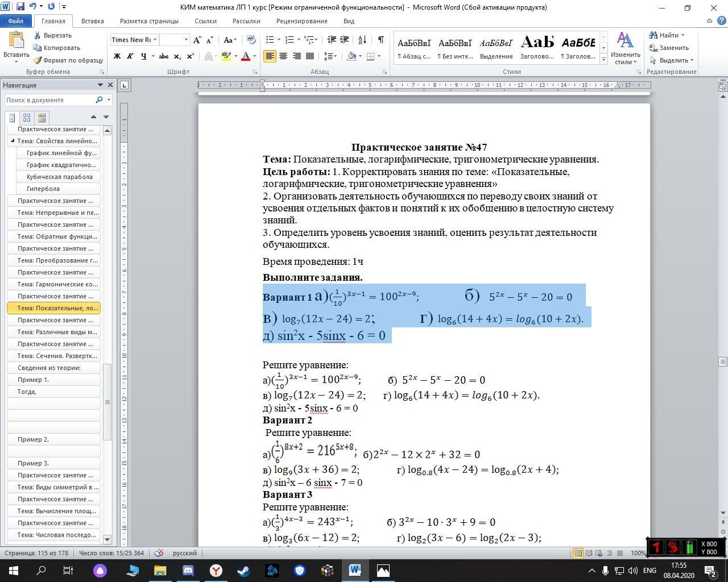Click the Копировать button
This screenshot has width=728, height=582.
coord(57,48)
